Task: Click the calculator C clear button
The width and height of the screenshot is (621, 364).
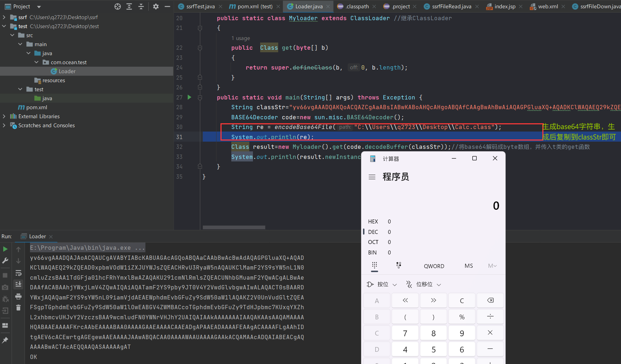Action: coord(462,301)
